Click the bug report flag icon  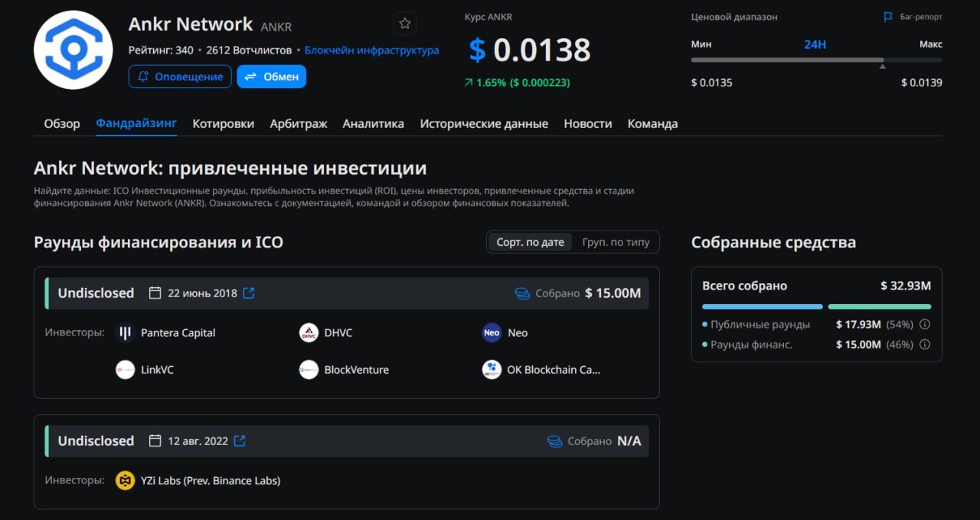888,17
